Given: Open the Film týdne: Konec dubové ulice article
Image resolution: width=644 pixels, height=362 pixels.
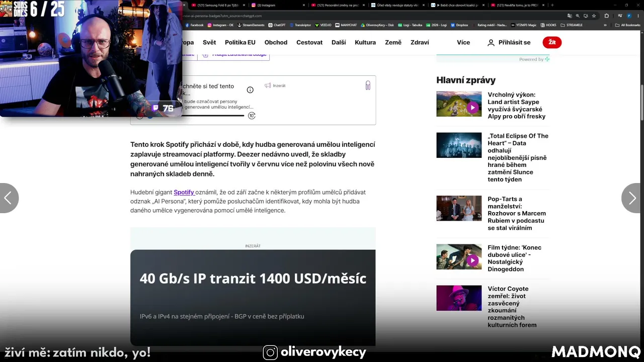Looking at the screenshot, I should [x=515, y=258].
